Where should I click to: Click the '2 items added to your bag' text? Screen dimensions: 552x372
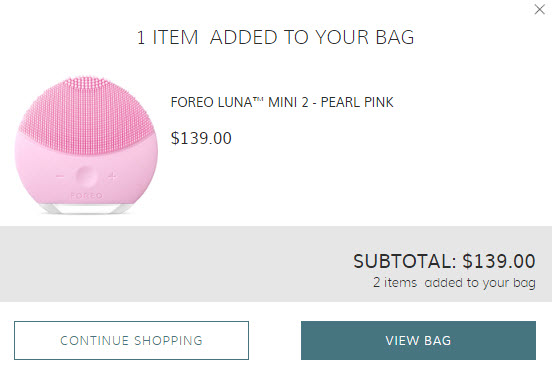click(454, 283)
